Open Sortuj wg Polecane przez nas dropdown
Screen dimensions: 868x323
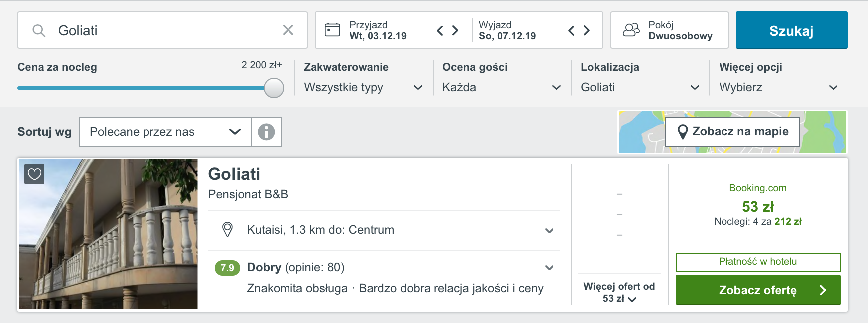pyautogui.click(x=165, y=132)
